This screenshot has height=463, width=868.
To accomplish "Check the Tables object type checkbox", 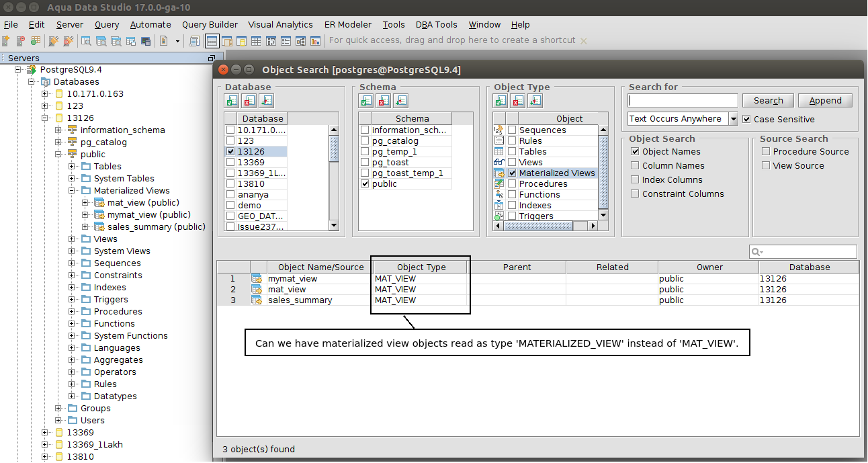I will click(513, 152).
